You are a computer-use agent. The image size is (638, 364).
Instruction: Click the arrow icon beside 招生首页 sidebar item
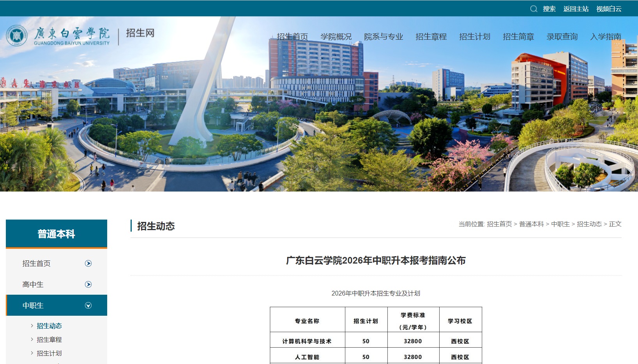click(x=88, y=264)
